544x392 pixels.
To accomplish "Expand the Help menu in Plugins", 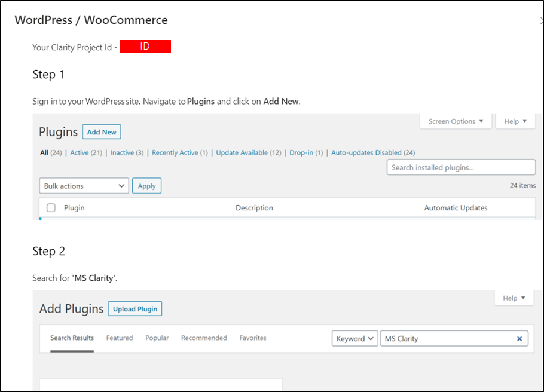I will tap(515, 121).
